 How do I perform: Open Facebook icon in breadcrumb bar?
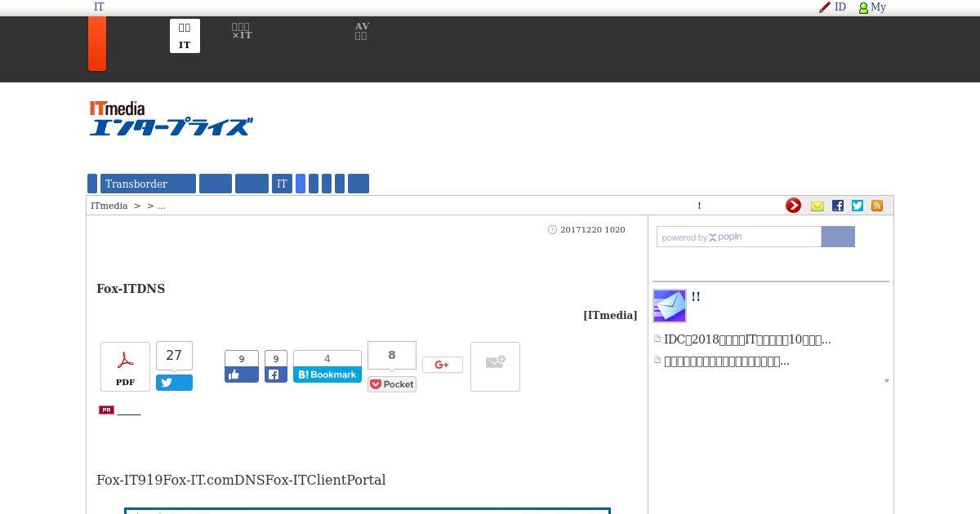tap(837, 206)
